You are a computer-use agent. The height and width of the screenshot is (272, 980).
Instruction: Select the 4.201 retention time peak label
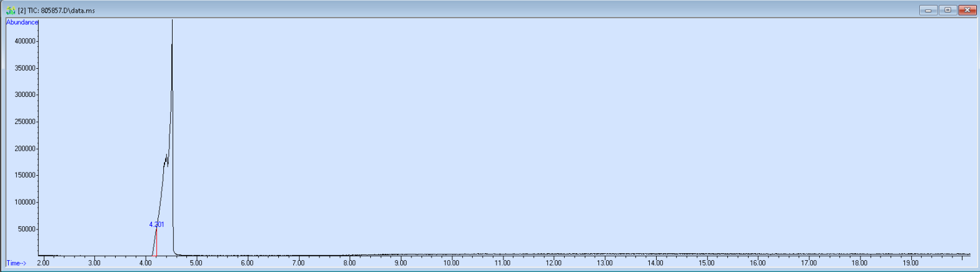pos(156,224)
